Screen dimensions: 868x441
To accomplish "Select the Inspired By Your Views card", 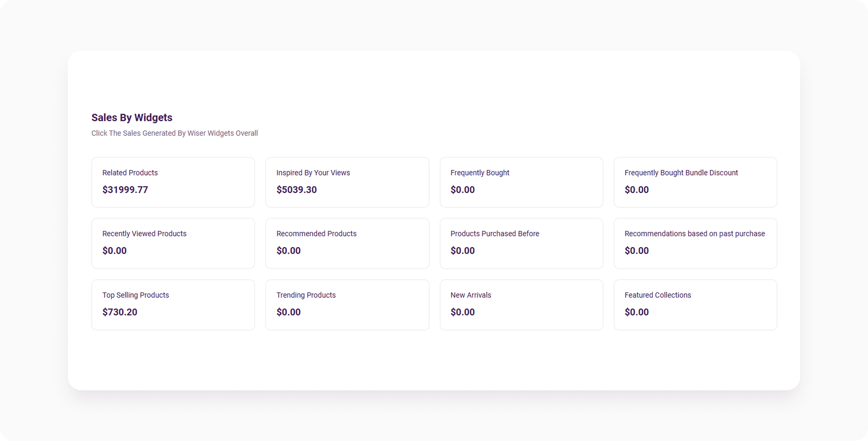I will pos(347,182).
